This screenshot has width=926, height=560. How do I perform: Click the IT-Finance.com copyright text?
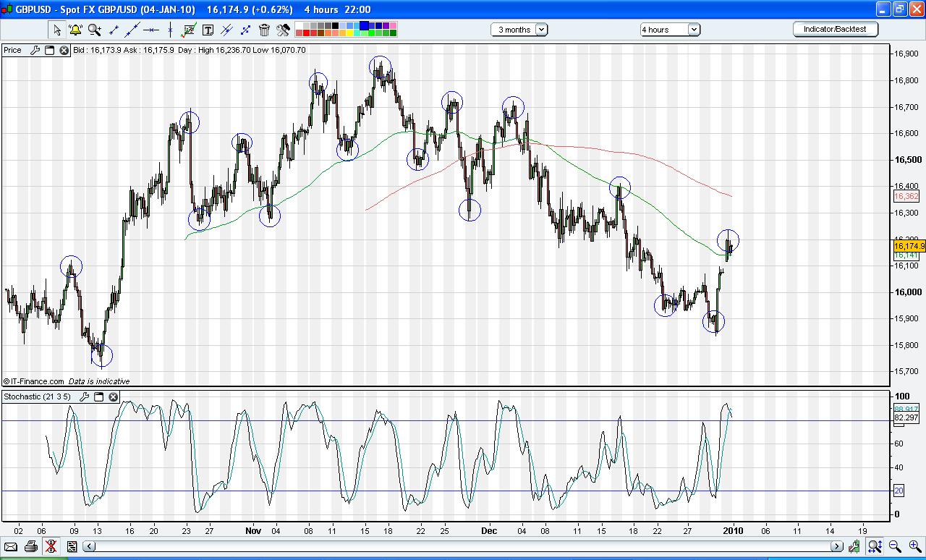click(x=34, y=381)
